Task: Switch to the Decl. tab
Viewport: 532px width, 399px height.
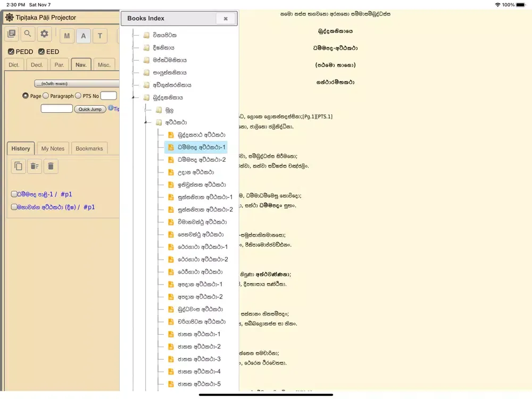Action: pyautogui.click(x=37, y=64)
